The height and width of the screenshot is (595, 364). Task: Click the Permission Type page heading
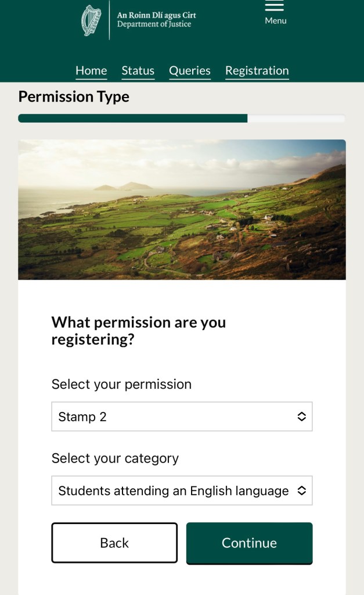(x=74, y=96)
